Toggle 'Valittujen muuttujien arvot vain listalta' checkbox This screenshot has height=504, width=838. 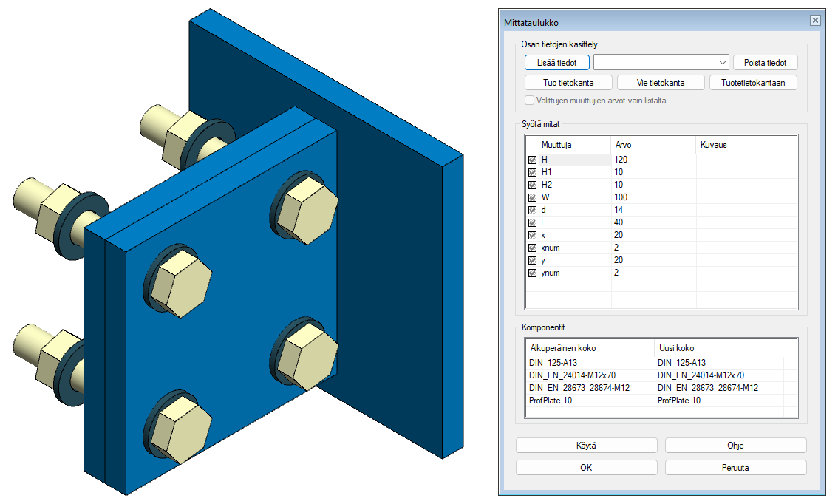pos(529,101)
